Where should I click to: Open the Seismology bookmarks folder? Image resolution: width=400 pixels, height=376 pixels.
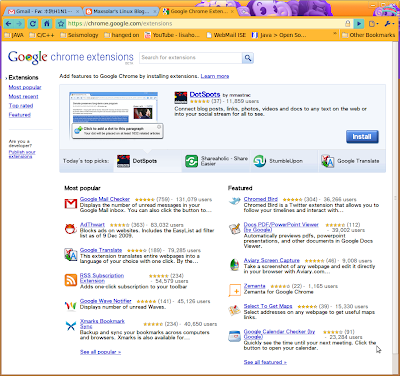(x=79, y=35)
